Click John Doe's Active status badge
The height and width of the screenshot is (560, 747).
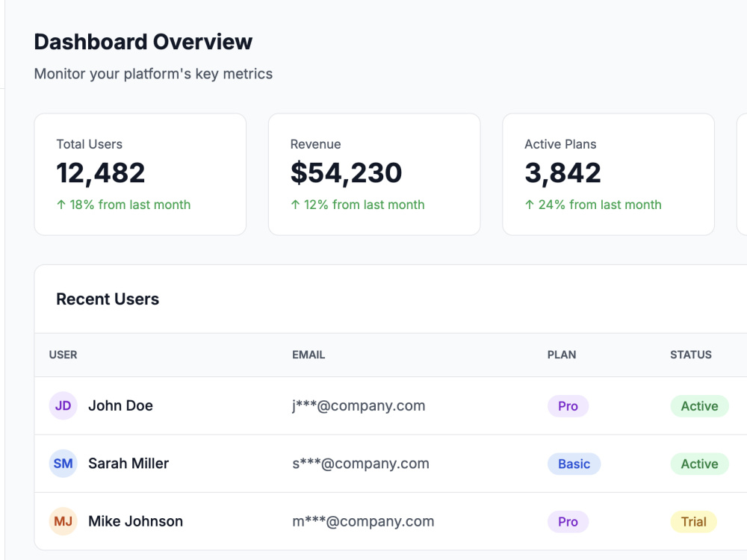click(x=699, y=406)
